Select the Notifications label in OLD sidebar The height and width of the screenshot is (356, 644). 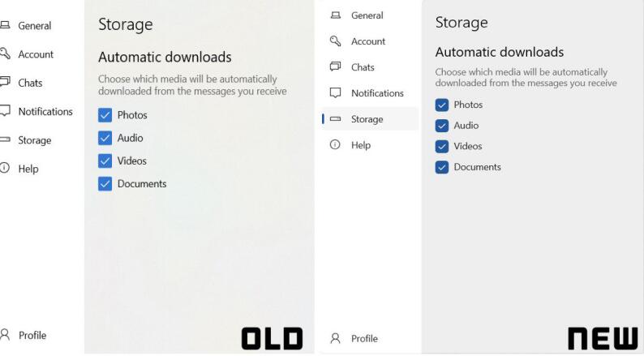(x=45, y=112)
